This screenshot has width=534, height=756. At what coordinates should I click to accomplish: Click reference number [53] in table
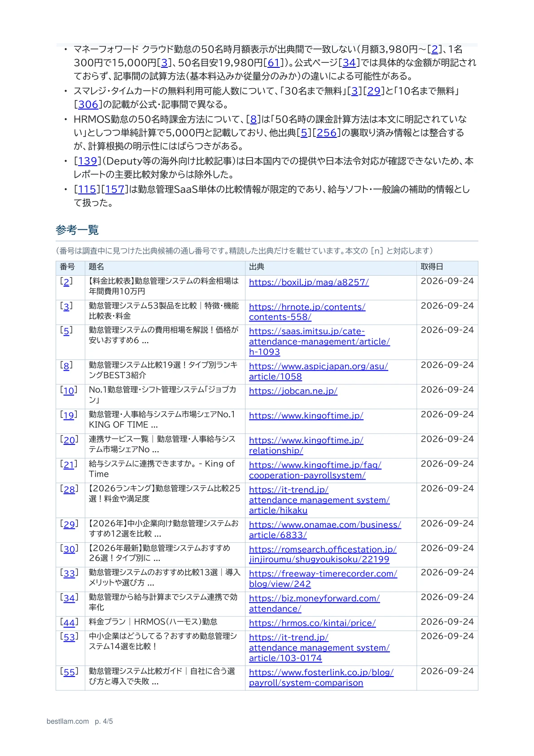pos(69,637)
